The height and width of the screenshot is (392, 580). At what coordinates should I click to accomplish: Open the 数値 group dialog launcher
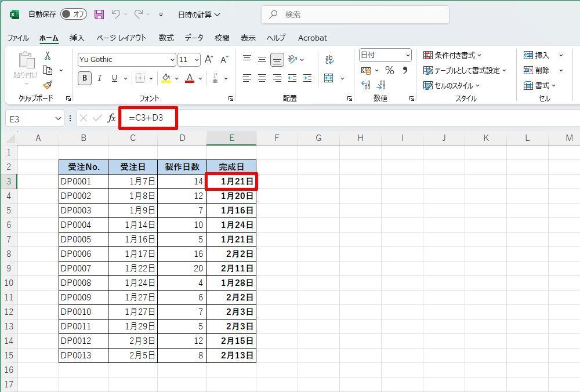tap(412, 99)
